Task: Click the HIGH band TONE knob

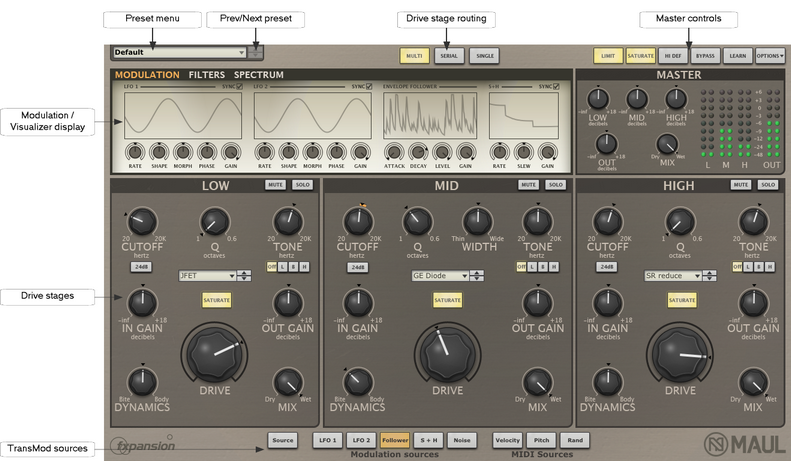Action: [x=753, y=221]
